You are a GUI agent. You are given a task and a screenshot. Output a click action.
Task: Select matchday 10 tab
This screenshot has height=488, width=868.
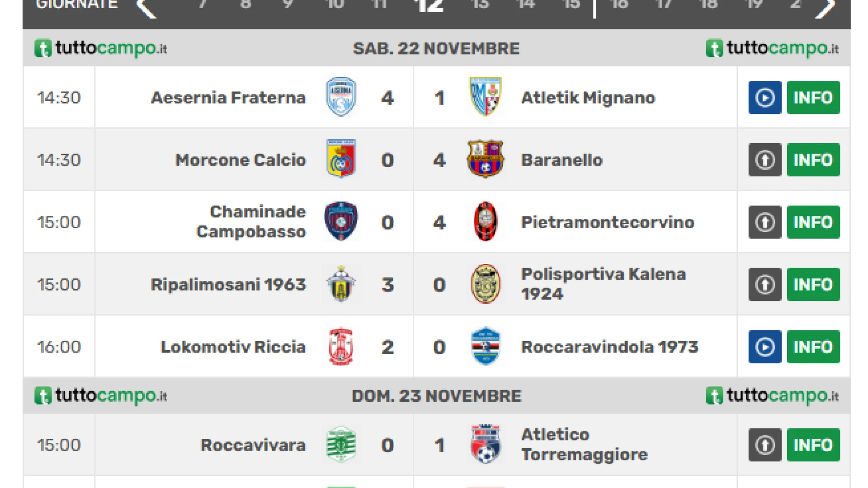coord(335,5)
